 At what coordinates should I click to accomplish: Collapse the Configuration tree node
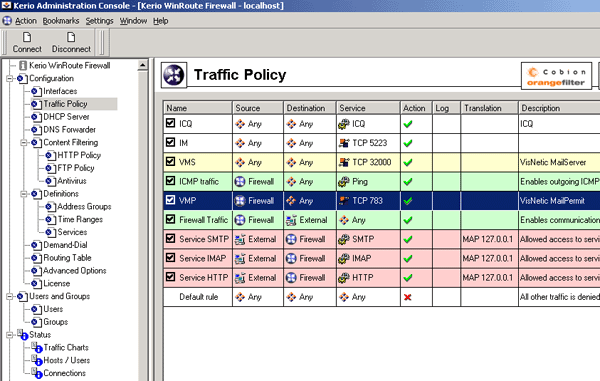click(10, 79)
